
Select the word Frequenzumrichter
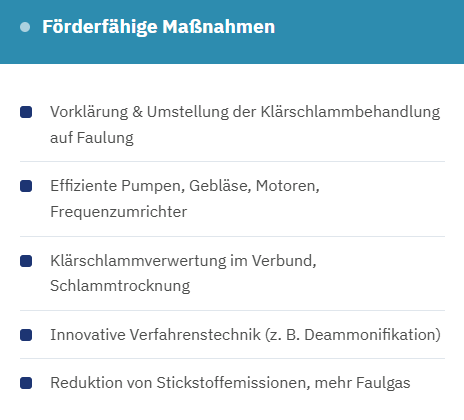pos(119,212)
